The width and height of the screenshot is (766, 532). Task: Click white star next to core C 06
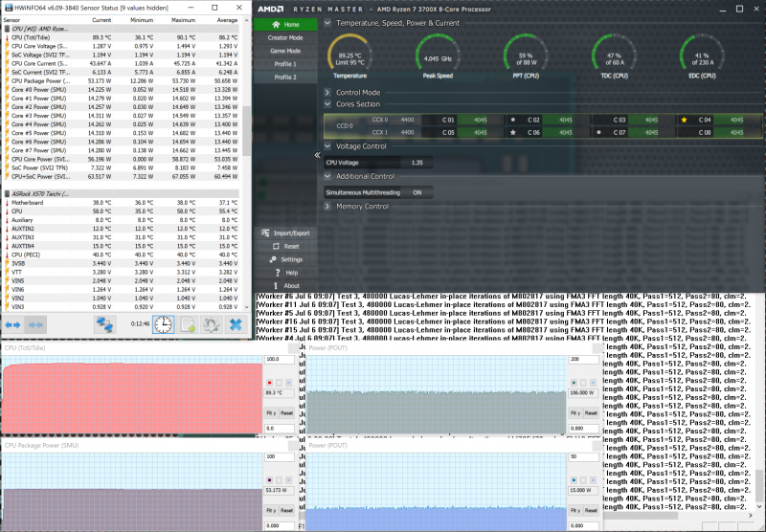click(513, 132)
